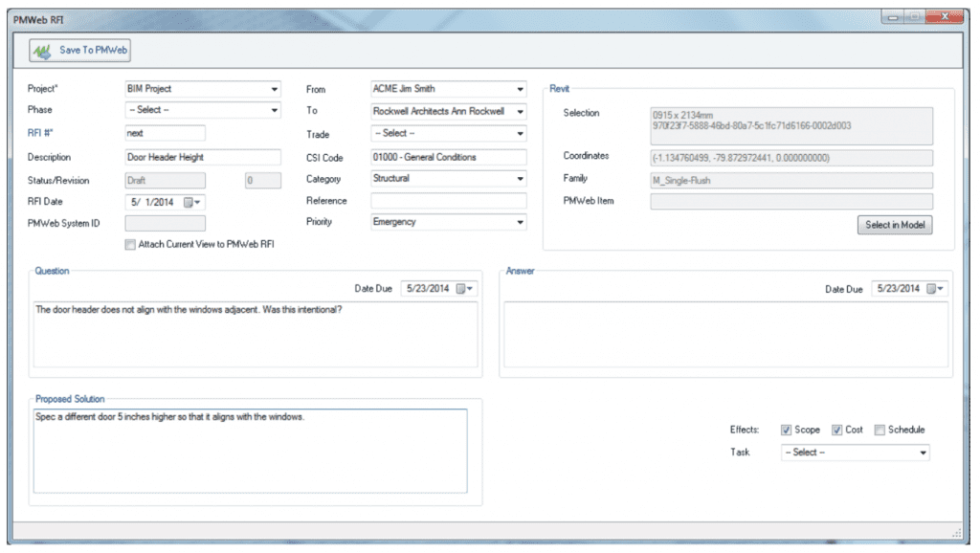The width and height of the screenshot is (980, 553).
Task: Open the calendar icon for RFI Date
Action: click(191, 203)
